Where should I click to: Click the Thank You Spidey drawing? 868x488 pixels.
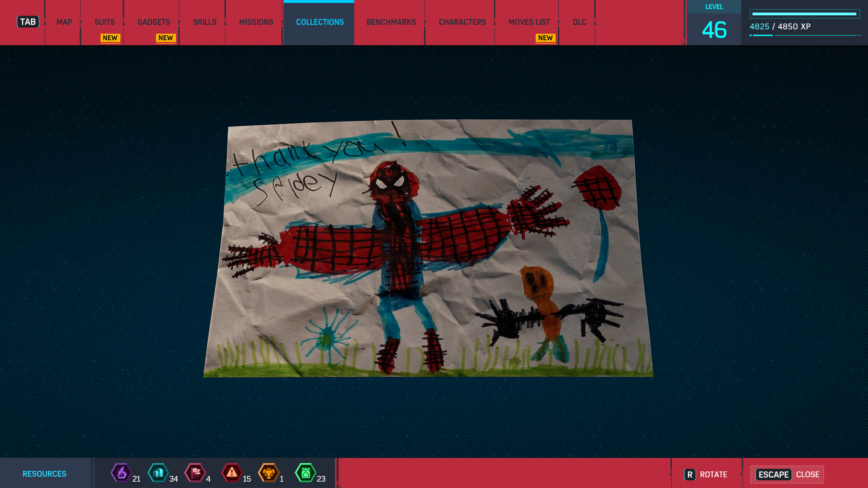(x=428, y=248)
